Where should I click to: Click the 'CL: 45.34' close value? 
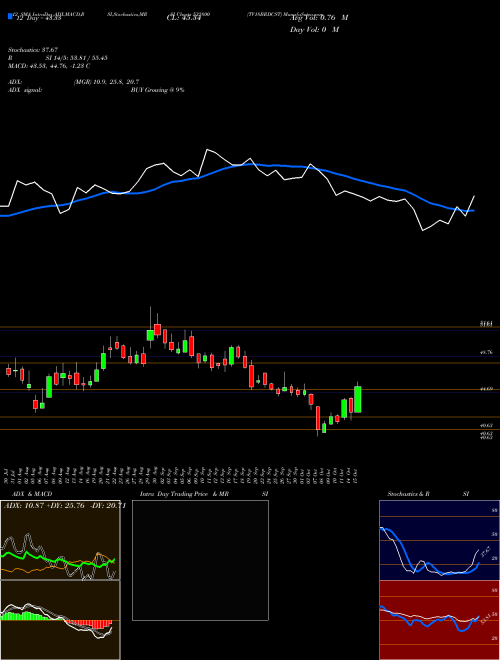click(x=182, y=18)
